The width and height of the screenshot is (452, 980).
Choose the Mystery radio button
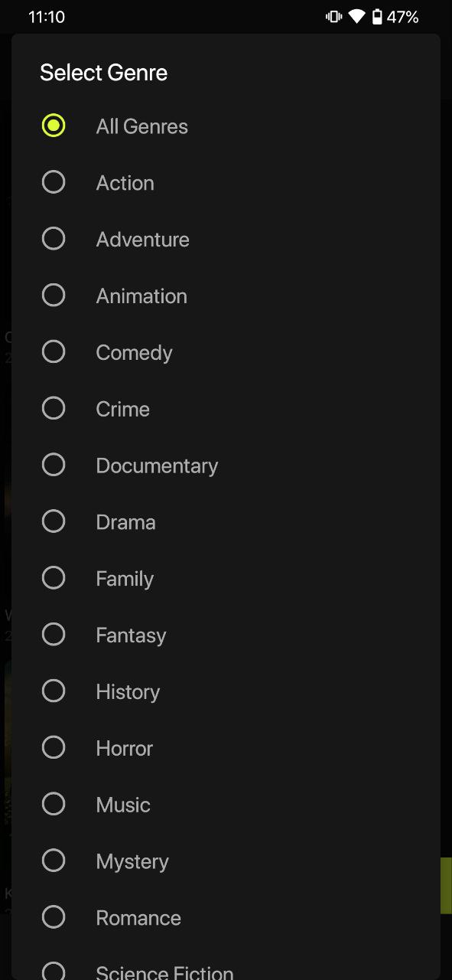pos(54,861)
